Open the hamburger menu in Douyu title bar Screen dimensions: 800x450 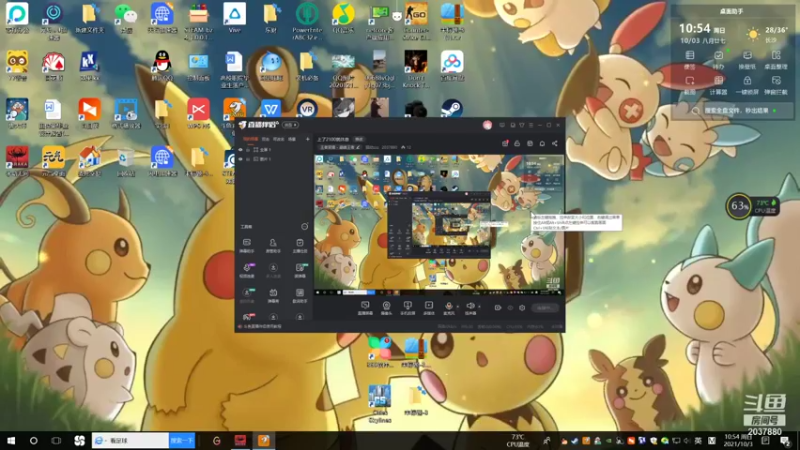(x=531, y=125)
